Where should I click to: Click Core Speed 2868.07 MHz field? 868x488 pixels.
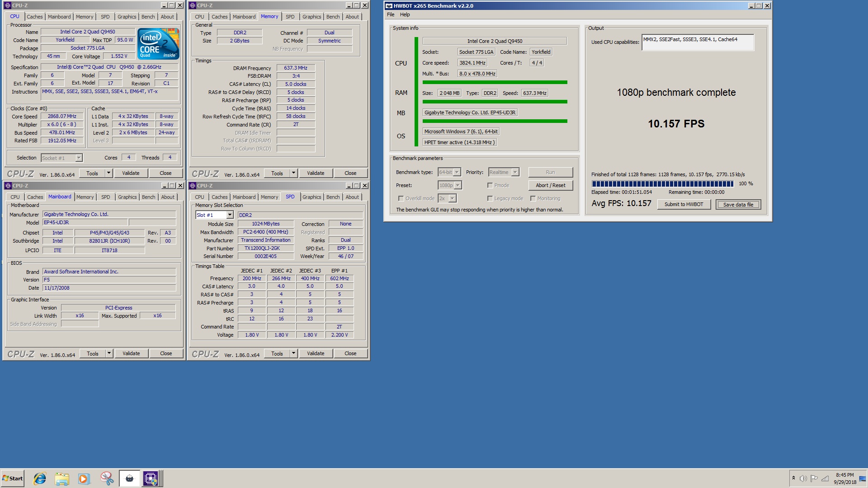62,116
